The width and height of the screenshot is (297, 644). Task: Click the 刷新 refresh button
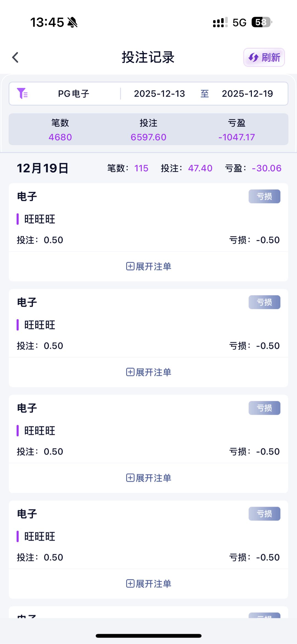click(264, 57)
